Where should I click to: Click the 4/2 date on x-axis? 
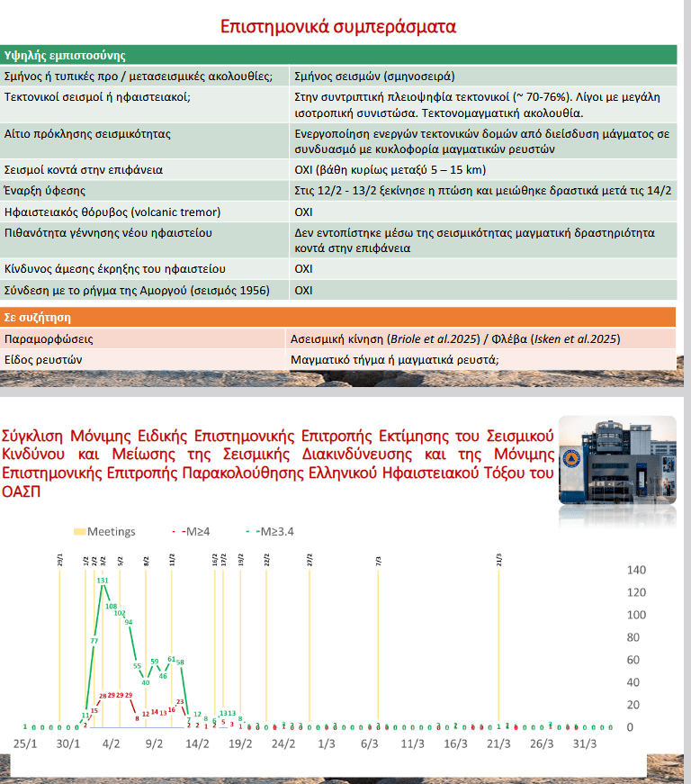pyautogui.click(x=112, y=744)
